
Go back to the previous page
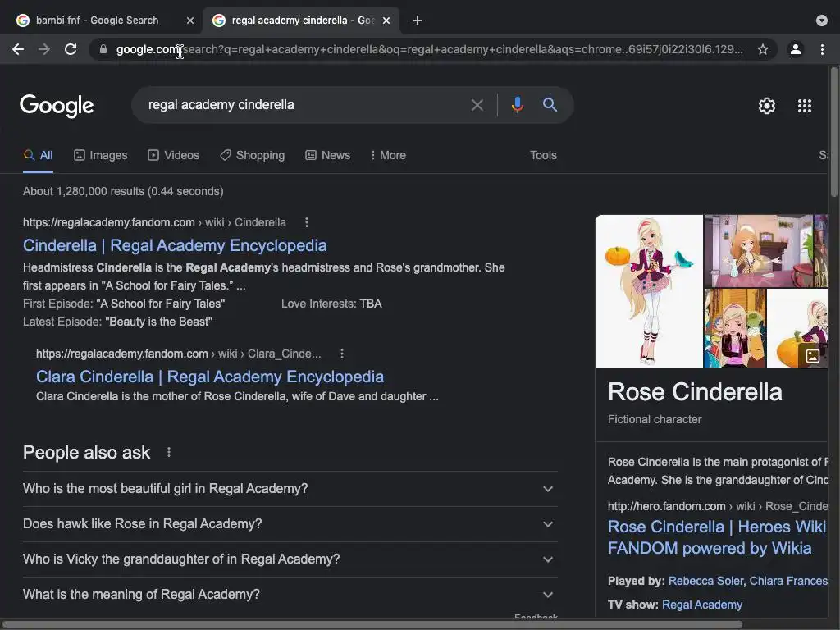18,49
